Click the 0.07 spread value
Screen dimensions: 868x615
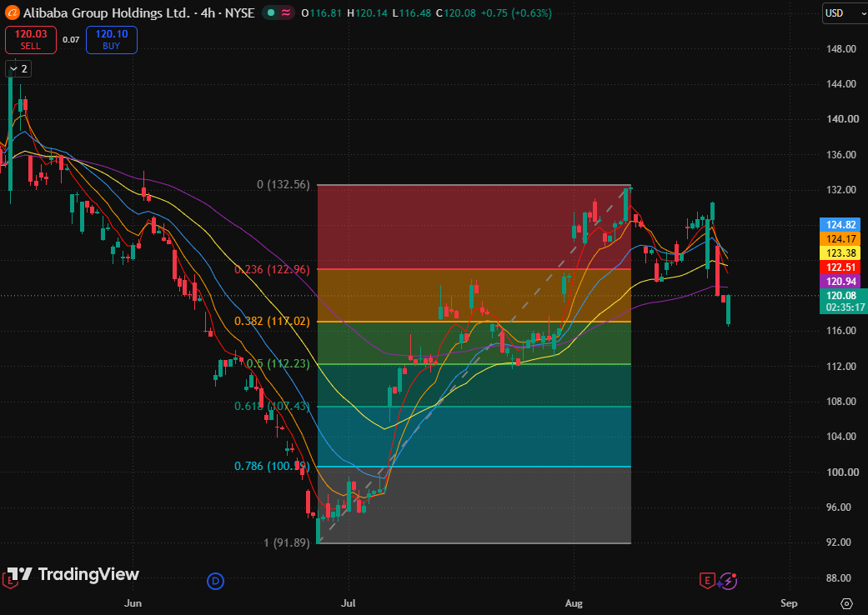pyautogui.click(x=71, y=40)
